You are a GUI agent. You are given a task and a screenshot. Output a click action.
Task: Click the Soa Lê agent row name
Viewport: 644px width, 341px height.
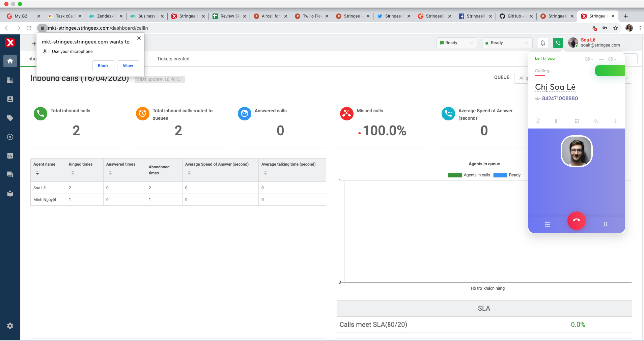(x=39, y=188)
